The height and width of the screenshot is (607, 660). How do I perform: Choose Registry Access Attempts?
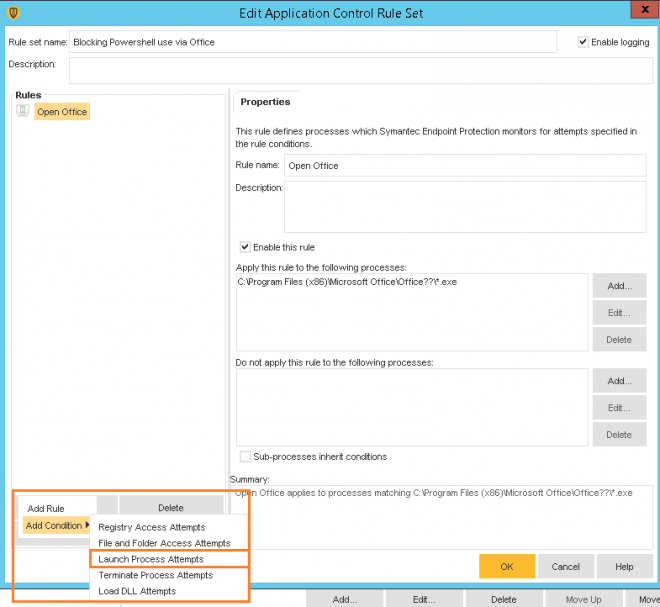coord(151,527)
